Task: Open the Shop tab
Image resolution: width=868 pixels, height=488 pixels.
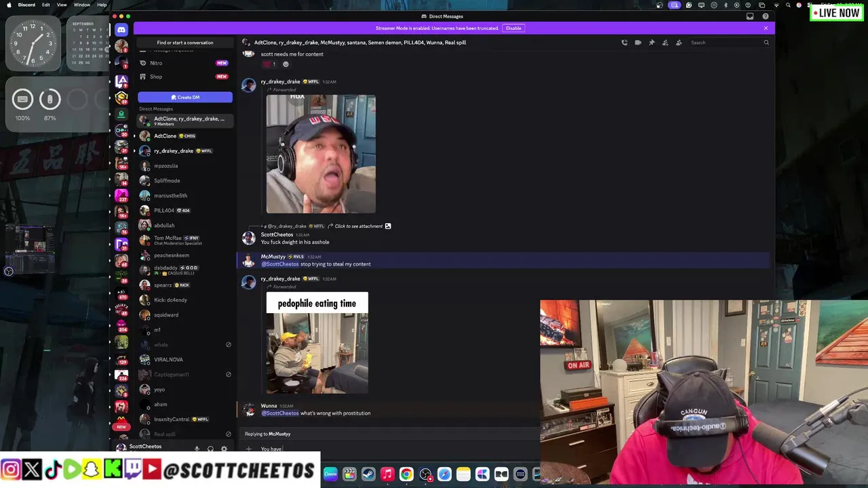Action: click(184, 77)
